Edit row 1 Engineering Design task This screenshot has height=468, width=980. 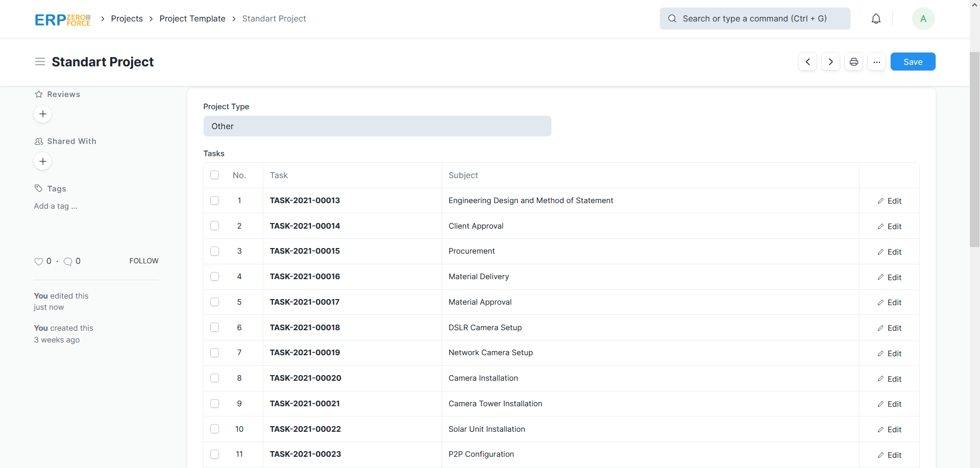coord(889,201)
